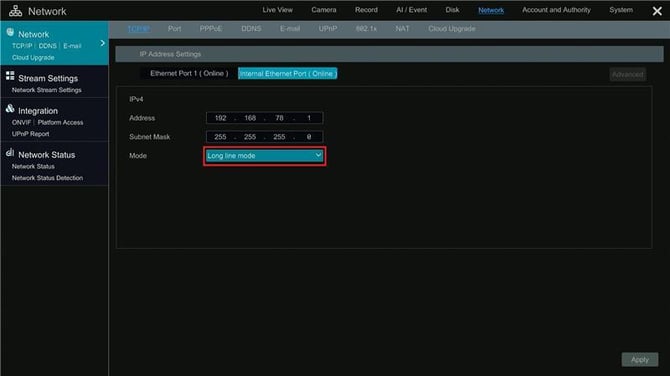Click the first Subnet Mask octet 255
This screenshot has height=376, width=670.
pos(220,137)
